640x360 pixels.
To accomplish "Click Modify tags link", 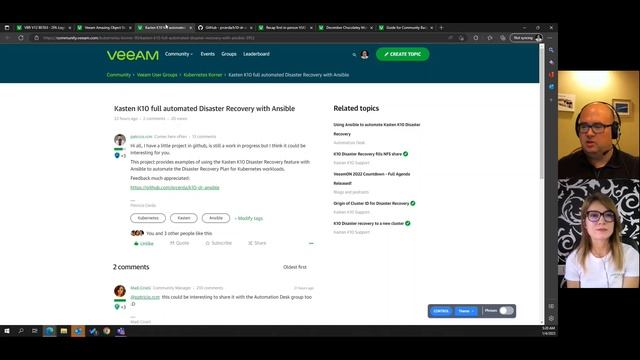I will [x=249, y=218].
